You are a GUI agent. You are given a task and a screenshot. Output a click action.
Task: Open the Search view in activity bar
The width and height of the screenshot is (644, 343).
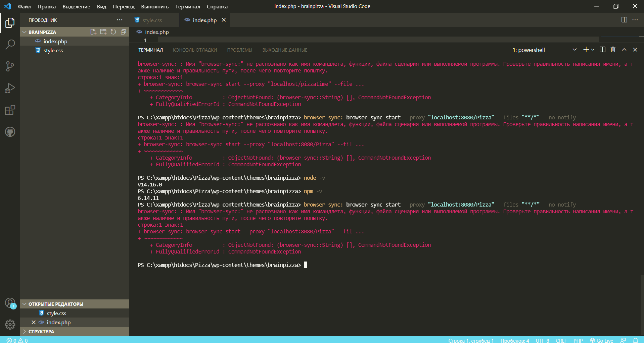(10, 44)
